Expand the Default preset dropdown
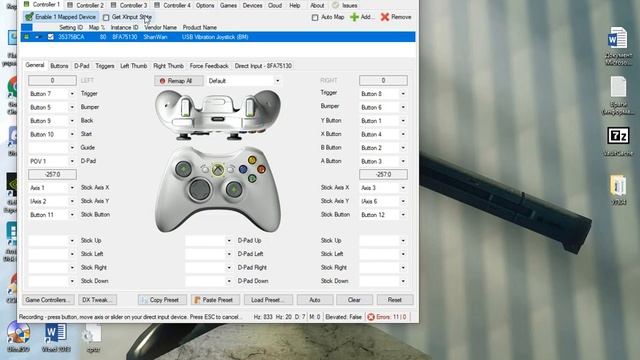 (x=278, y=81)
